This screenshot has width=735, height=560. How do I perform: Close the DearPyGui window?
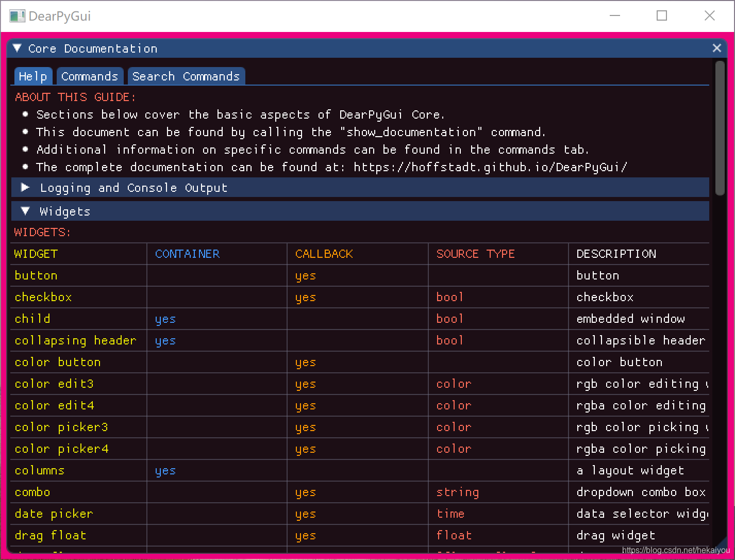710,16
